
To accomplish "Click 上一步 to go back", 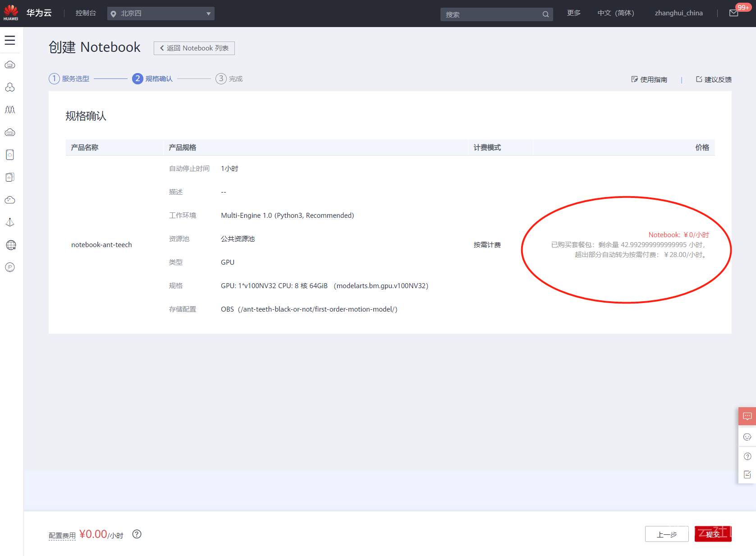I will [x=667, y=534].
